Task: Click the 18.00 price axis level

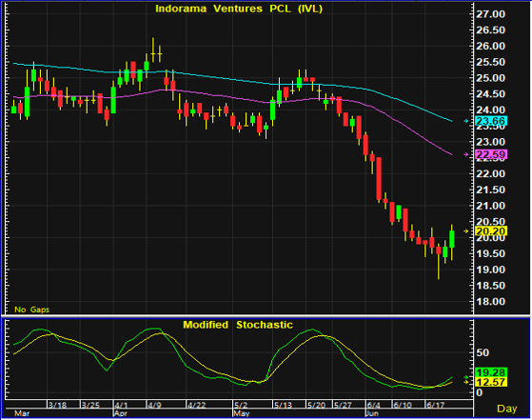Action: (x=491, y=302)
